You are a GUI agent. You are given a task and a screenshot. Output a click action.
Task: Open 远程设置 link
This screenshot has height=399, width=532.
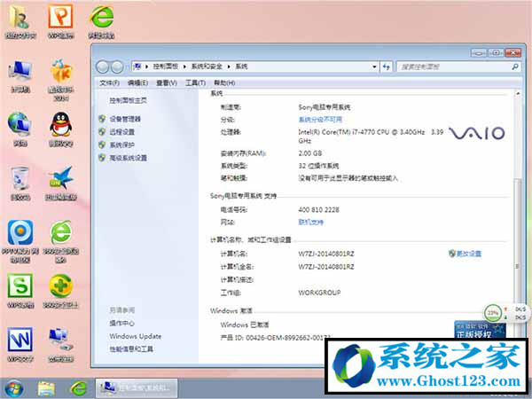point(121,131)
